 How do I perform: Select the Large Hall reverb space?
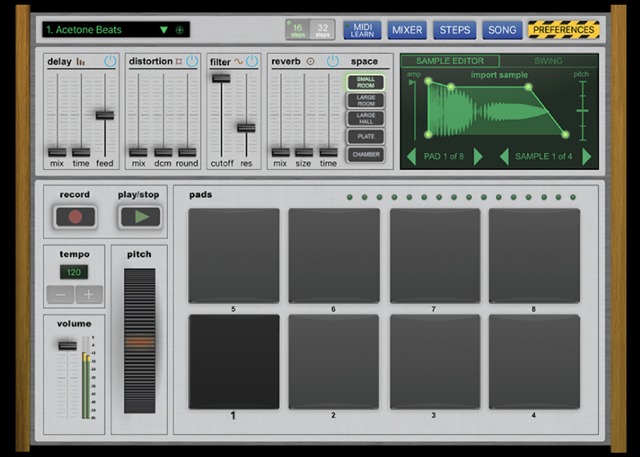(x=366, y=118)
